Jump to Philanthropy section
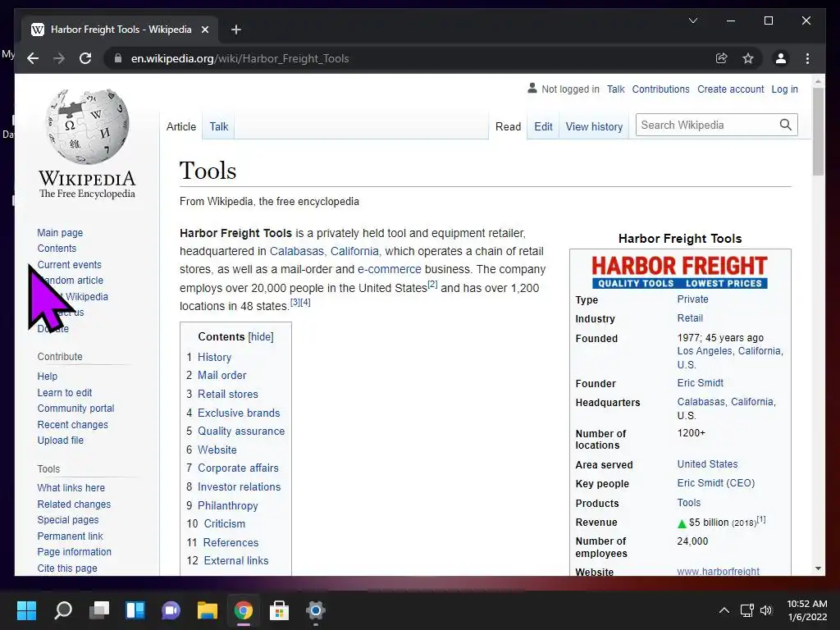840x630 pixels. pos(228,505)
